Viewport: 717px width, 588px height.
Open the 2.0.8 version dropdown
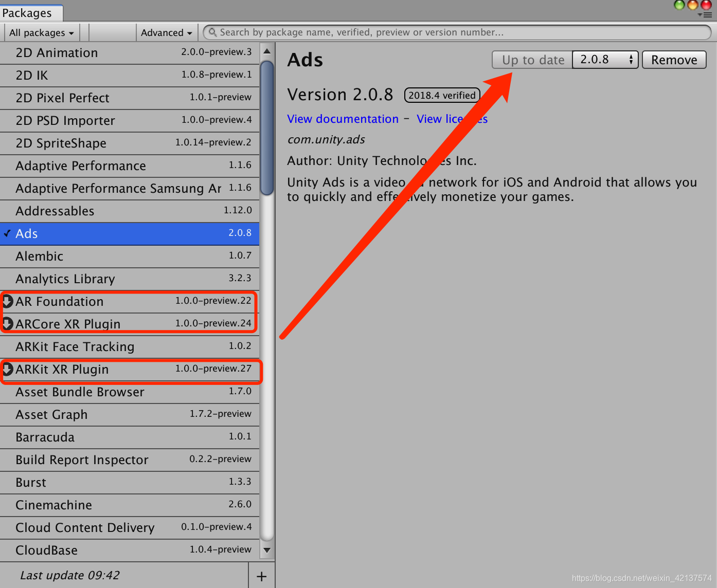(x=605, y=60)
